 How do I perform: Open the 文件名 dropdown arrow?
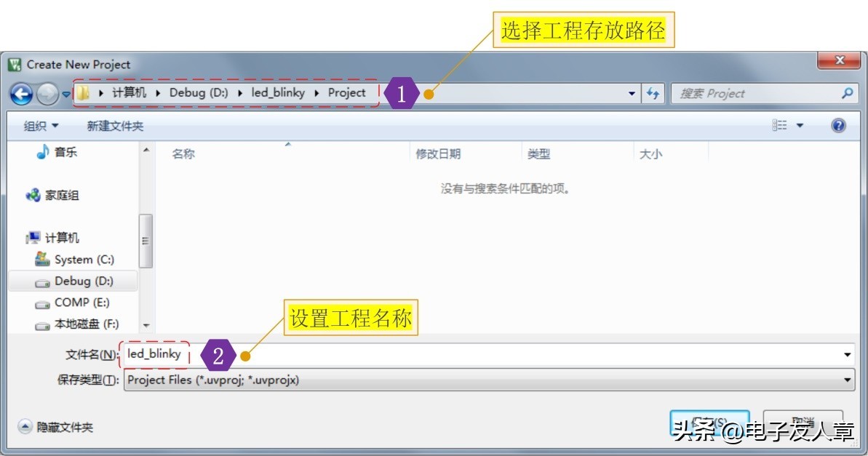(847, 354)
